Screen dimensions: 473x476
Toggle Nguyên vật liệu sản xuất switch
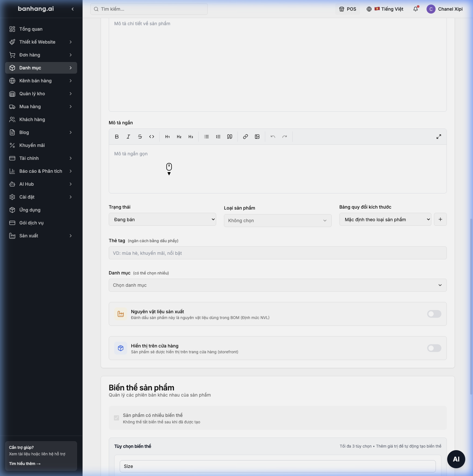[x=434, y=314]
